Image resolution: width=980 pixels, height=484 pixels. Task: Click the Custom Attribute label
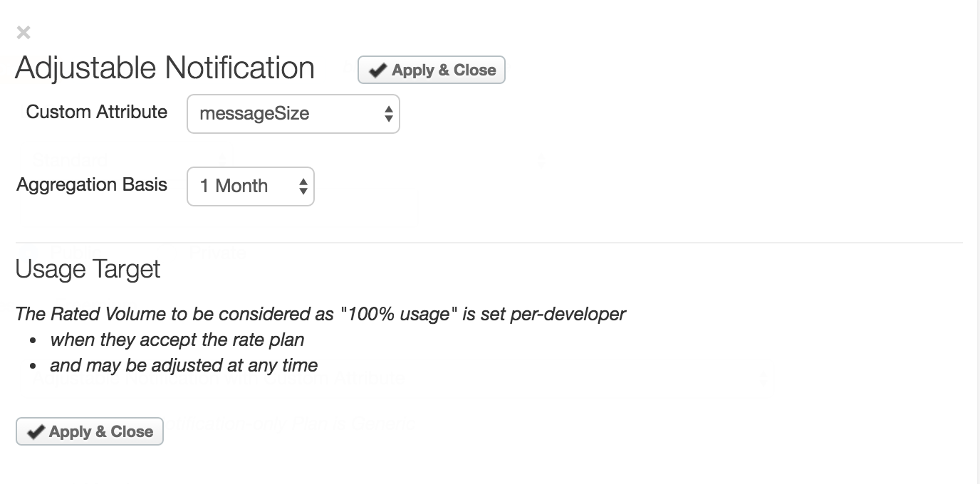tap(97, 112)
